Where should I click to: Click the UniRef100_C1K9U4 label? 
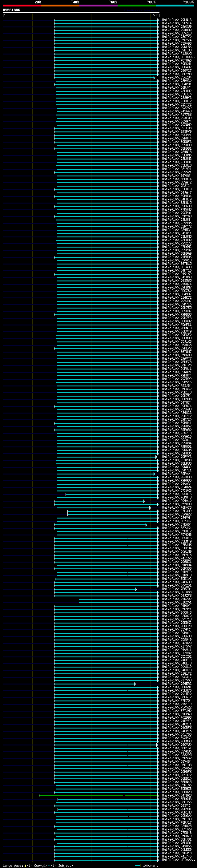(177, 565)
